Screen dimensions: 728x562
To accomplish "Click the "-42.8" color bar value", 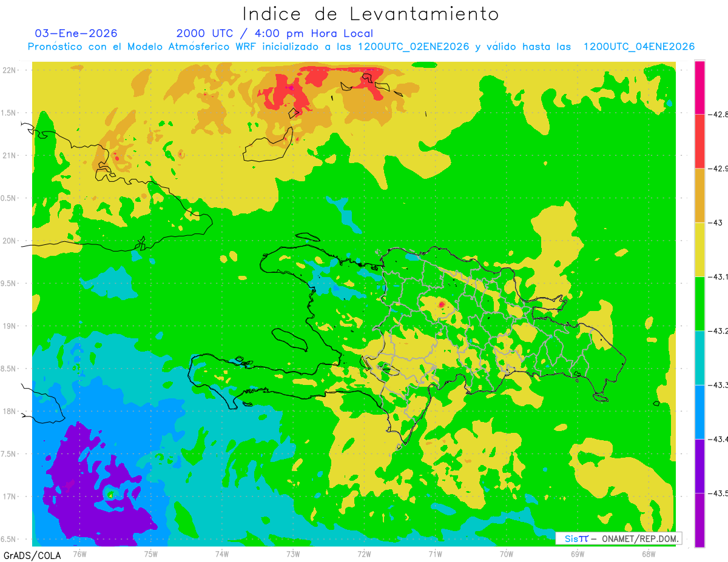I will coord(718,114).
